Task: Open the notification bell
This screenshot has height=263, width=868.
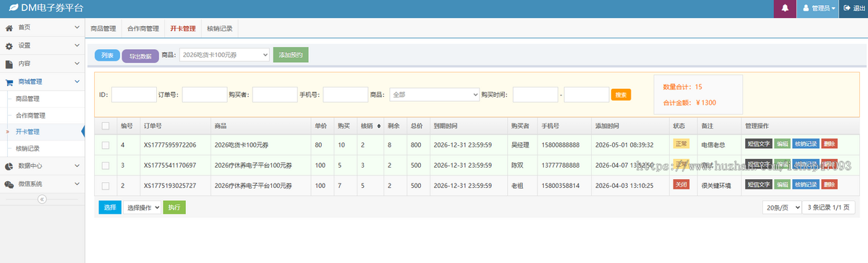Action: (785, 9)
